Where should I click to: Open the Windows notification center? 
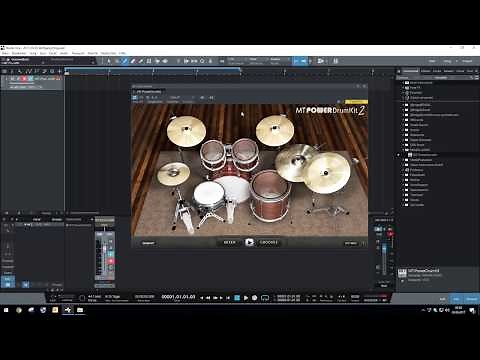point(472,310)
